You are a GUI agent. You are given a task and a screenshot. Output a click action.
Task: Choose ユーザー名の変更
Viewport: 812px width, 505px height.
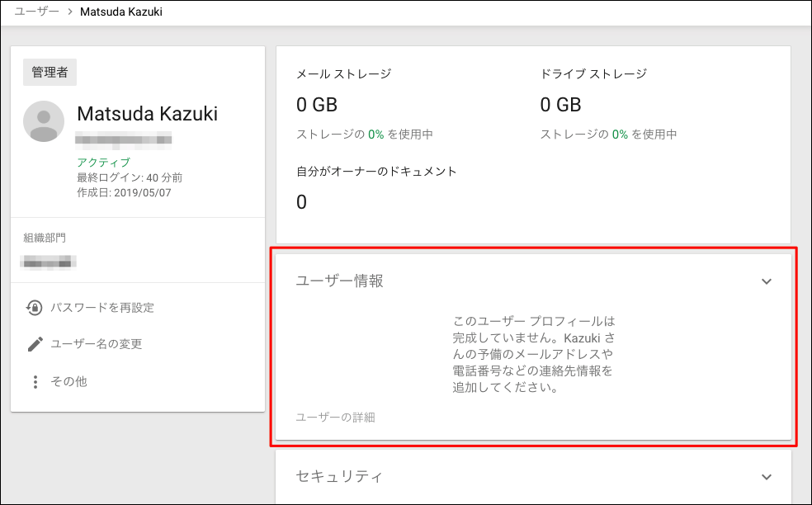point(96,344)
